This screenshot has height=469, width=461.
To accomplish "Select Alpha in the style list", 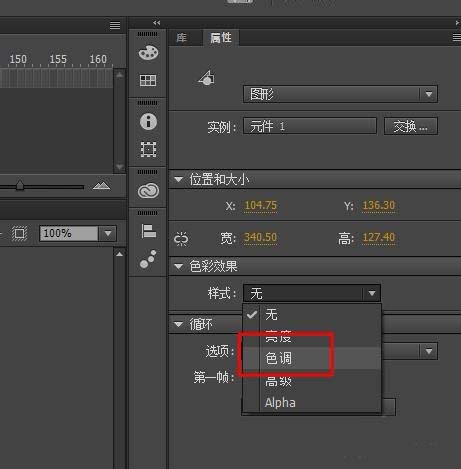I will pyautogui.click(x=312, y=403).
